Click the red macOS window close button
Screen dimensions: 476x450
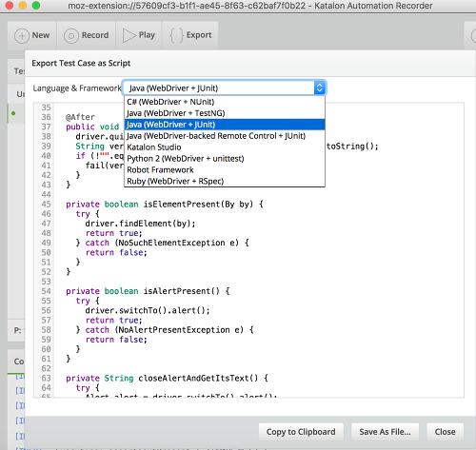pos(10,6)
